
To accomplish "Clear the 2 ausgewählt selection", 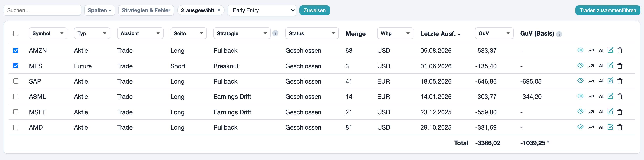I will pyautogui.click(x=219, y=10).
